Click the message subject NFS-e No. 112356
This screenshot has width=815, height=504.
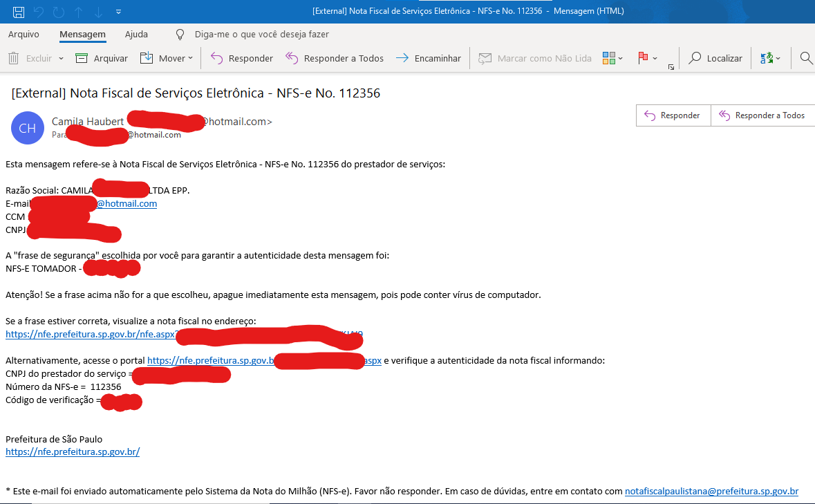pos(196,93)
